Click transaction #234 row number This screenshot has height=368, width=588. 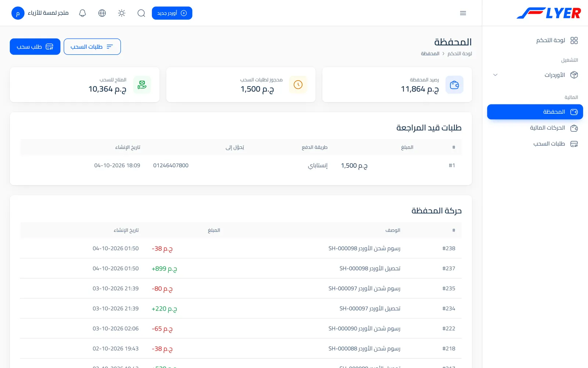(x=449, y=308)
